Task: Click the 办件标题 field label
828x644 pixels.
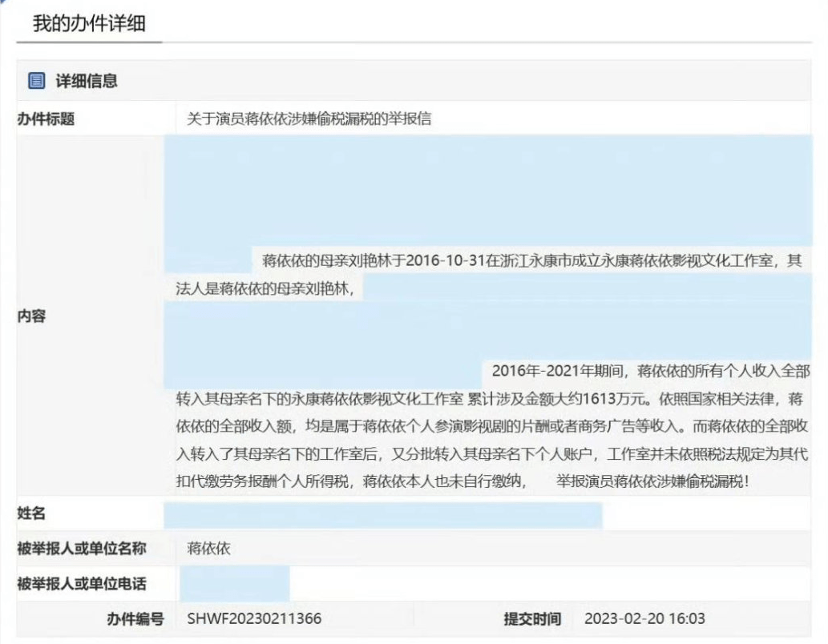Action: coord(46,119)
